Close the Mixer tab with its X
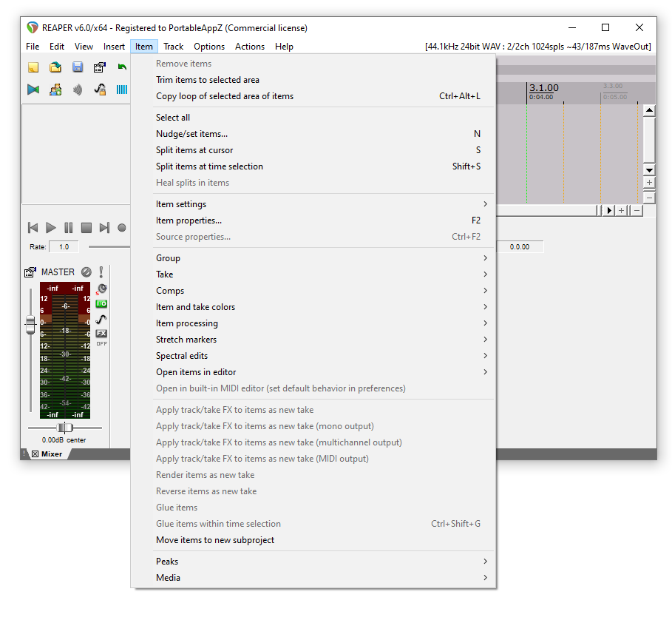Viewport: 672px width, 620px height. tap(35, 454)
